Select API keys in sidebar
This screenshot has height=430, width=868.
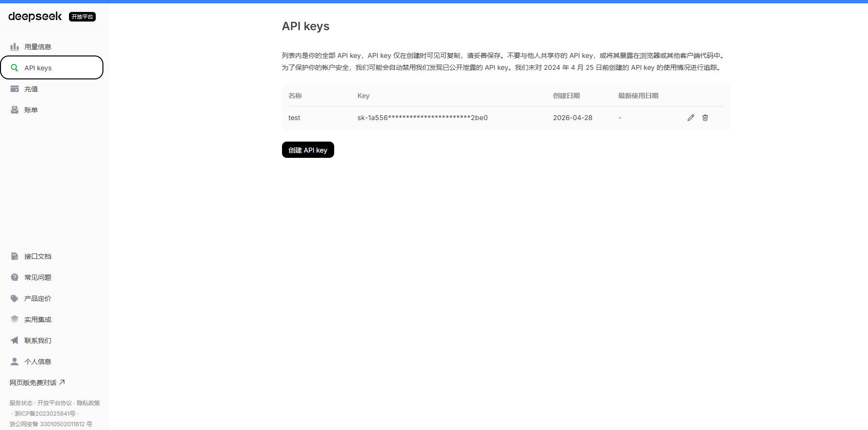(x=52, y=67)
